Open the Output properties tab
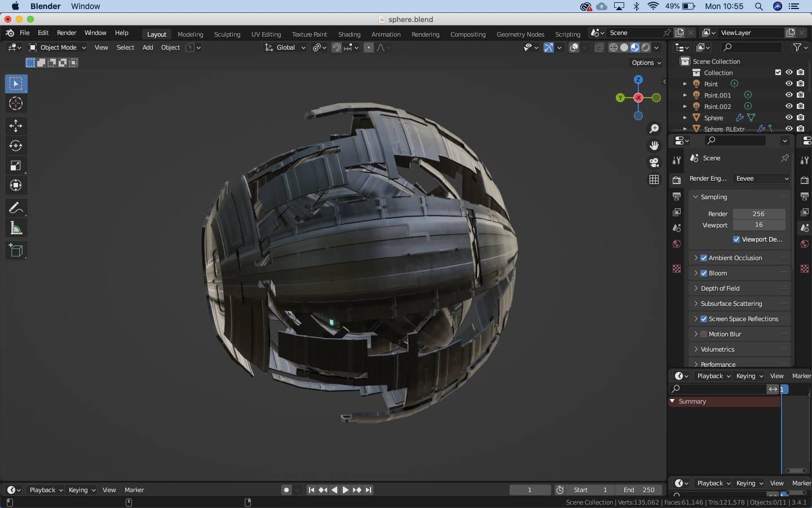Image resolution: width=812 pixels, height=508 pixels. 677,196
